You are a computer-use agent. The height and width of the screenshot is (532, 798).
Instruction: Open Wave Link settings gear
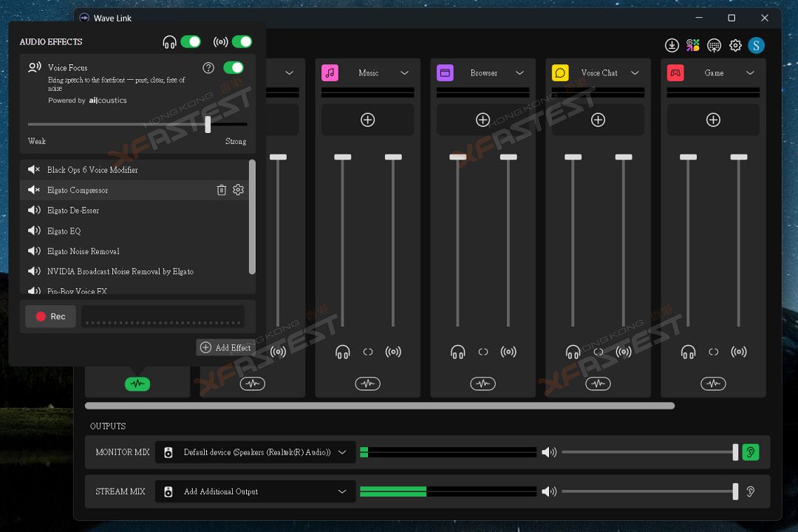coord(735,45)
